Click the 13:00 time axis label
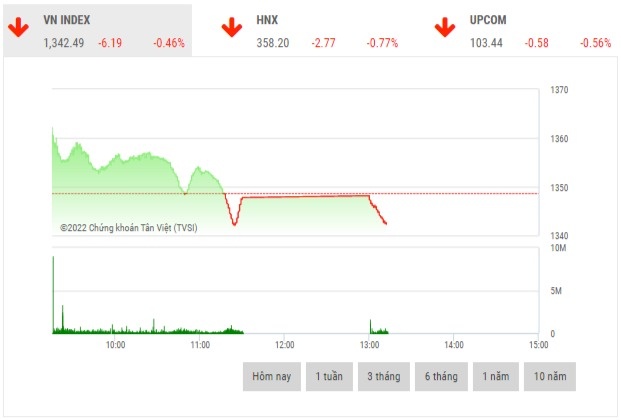The image size is (621, 420). point(369,345)
